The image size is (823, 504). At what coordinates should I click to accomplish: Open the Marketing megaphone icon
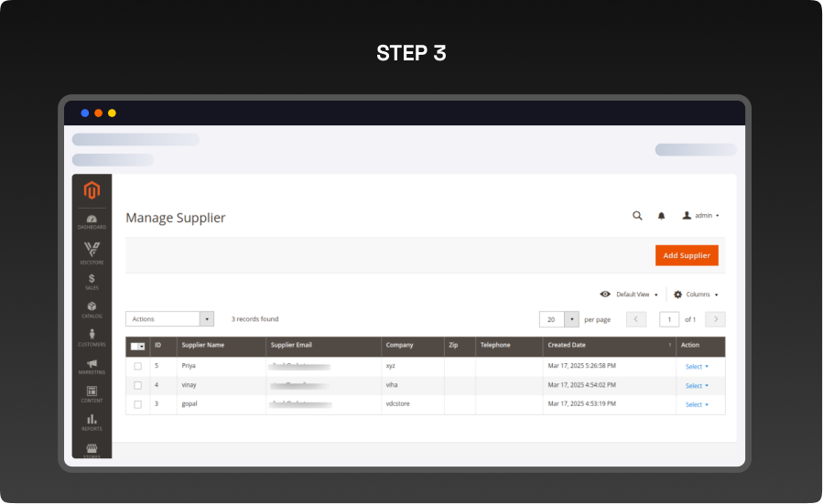92,366
